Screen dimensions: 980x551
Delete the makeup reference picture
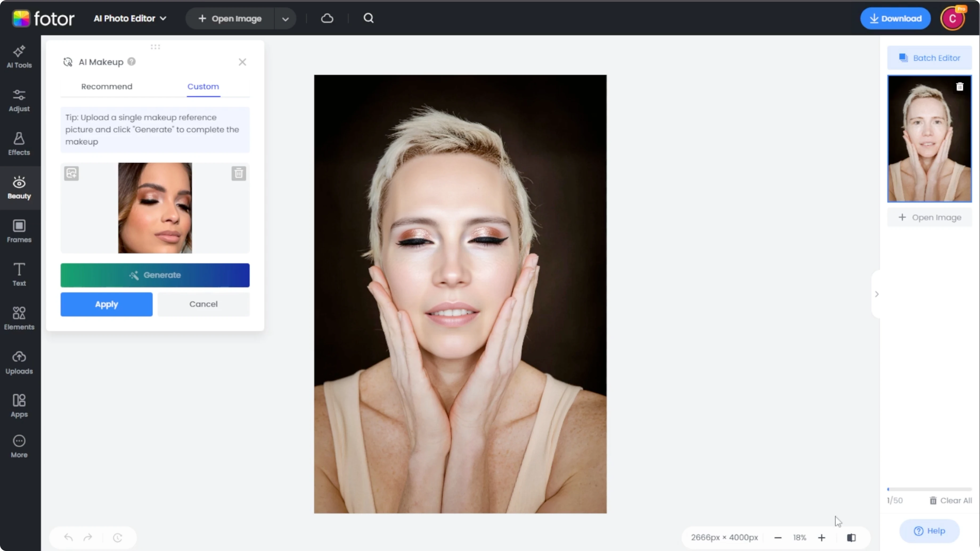point(239,173)
